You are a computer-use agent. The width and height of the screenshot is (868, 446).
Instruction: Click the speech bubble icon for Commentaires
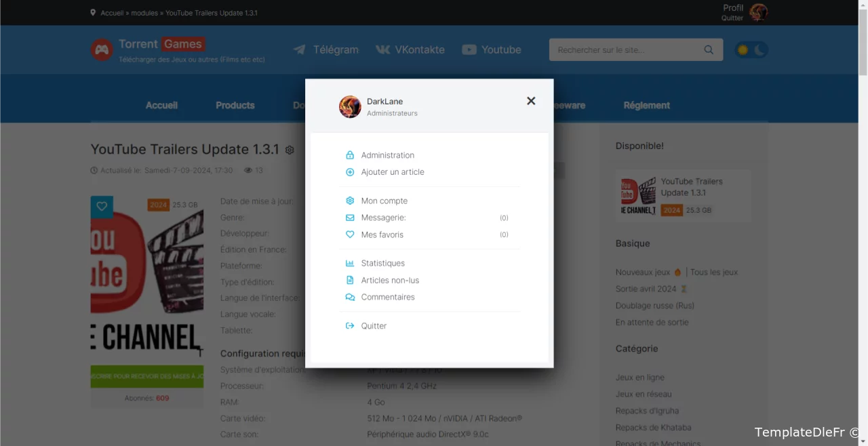350,297
